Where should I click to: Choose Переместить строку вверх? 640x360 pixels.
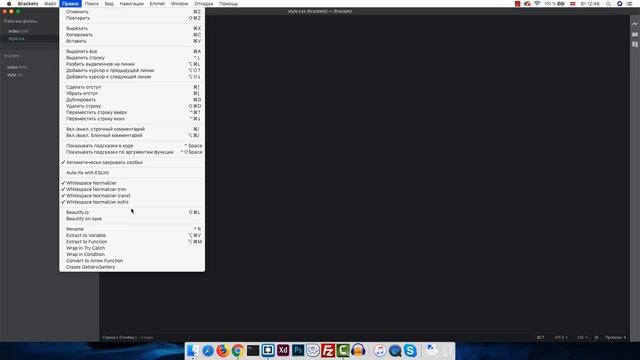point(132,112)
